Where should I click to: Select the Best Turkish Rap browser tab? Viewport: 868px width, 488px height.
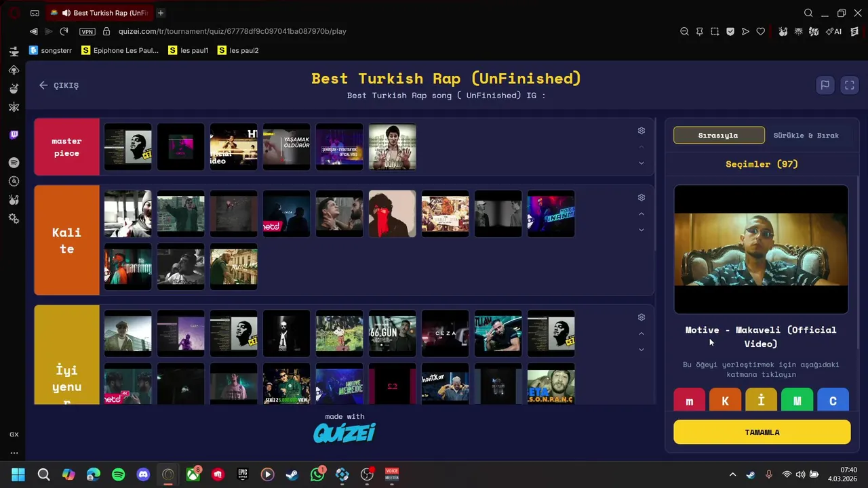[99, 13]
